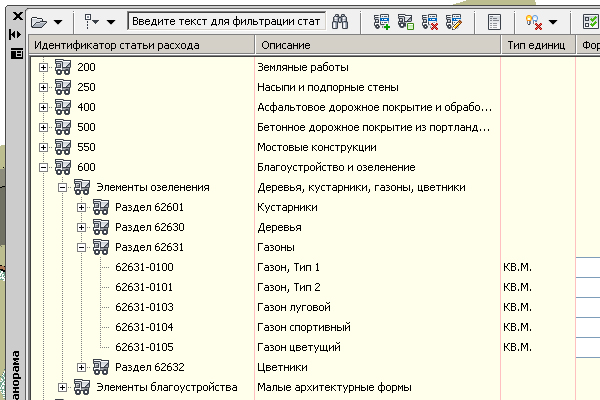Viewport: 600px width, 400px height.
Task: Select pay item 62631-0105
Action: pos(144,347)
